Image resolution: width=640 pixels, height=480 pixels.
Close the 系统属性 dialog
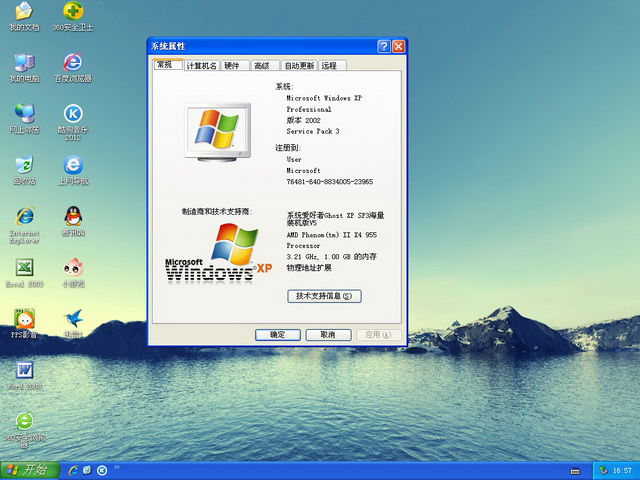398,46
